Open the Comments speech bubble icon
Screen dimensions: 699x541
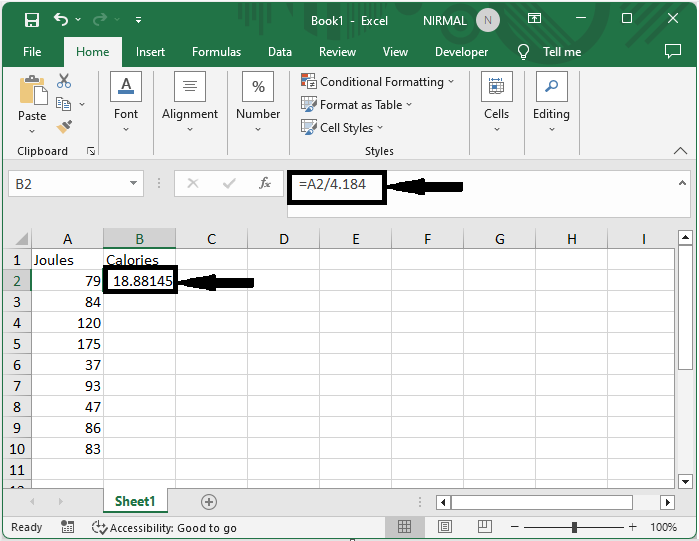pyautogui.click(x=673, y=51)
